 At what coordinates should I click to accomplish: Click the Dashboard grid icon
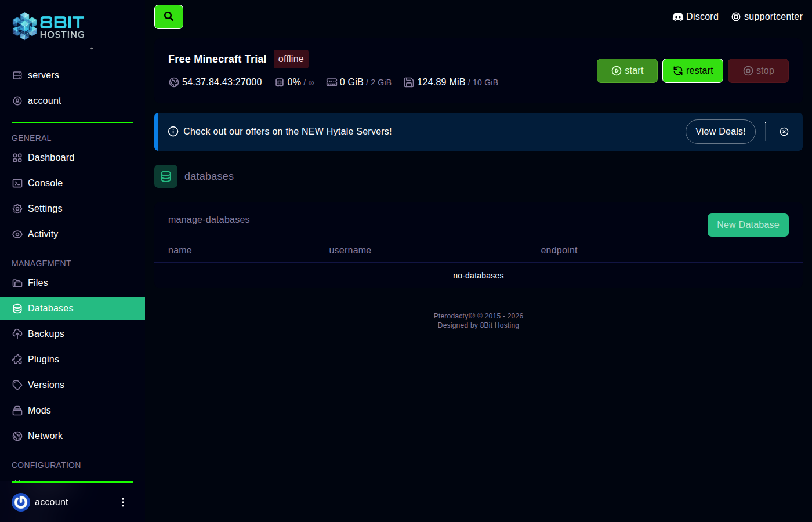17,158
